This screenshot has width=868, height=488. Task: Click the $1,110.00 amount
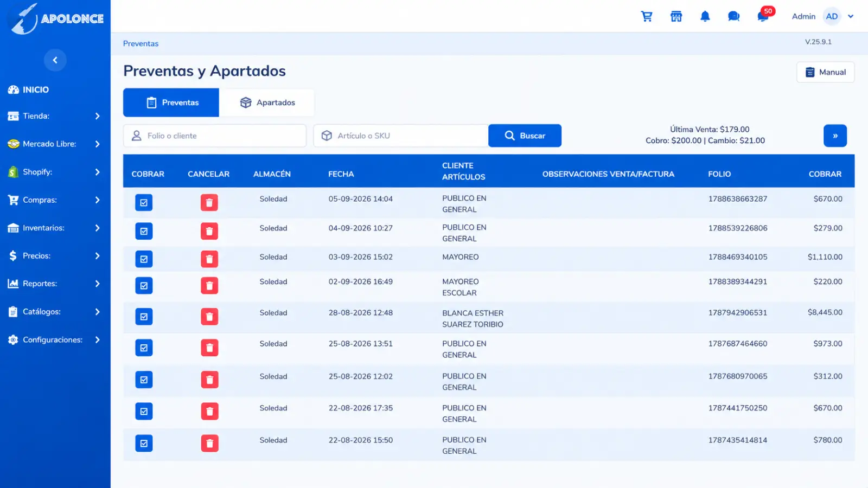(x=825, y=257)
